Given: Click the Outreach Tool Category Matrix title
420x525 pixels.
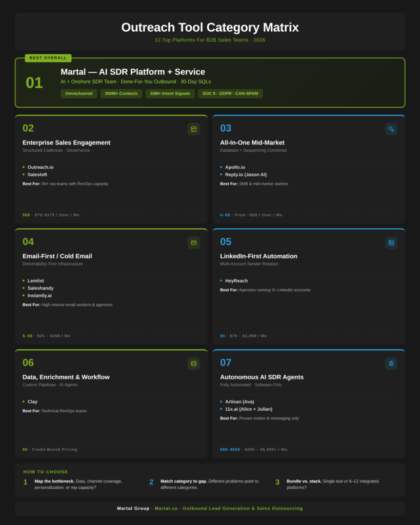Looking at the screenshot, I should tap(210, 28).
